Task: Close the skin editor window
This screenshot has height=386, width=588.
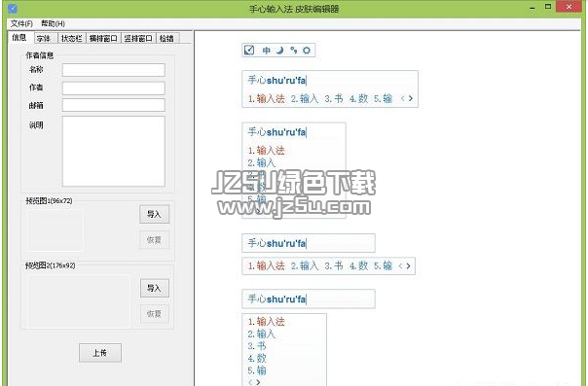Action: click(x=569, y=7)
